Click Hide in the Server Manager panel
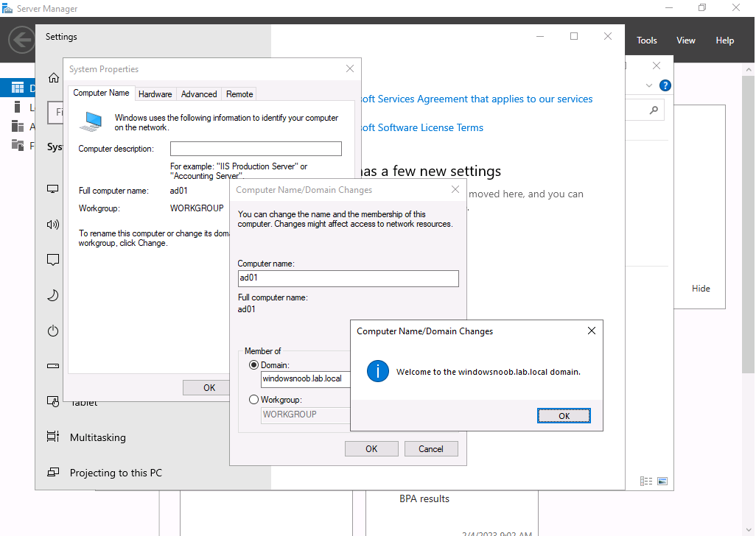The height and width of the screenshot is (536, 756). click(x=701, y=289)
